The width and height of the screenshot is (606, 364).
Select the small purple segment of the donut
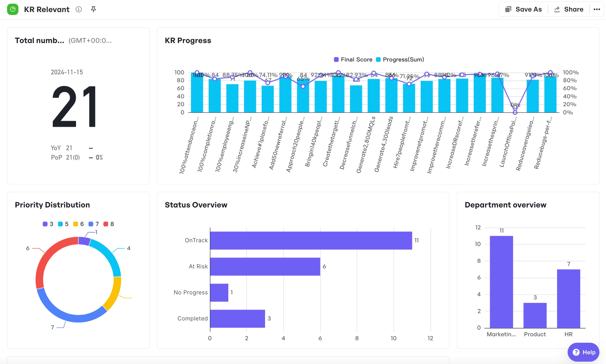pyautogui.click(x=84, y=241)
